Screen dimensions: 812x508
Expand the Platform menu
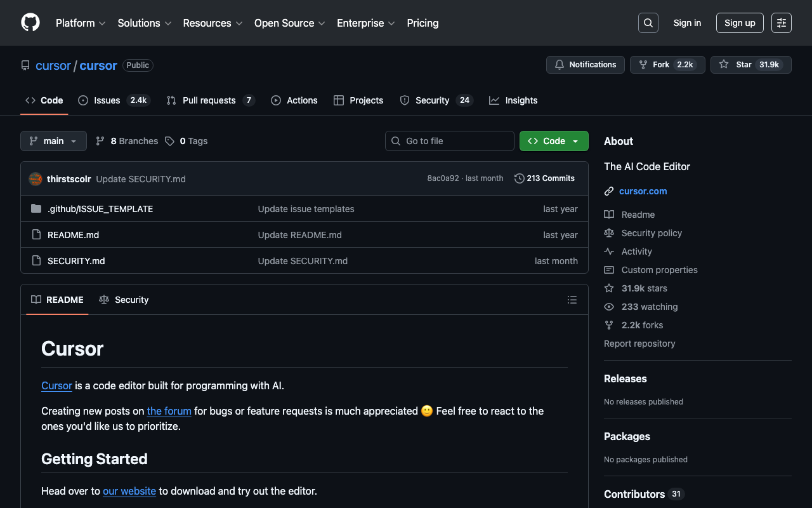coord(81,23)
